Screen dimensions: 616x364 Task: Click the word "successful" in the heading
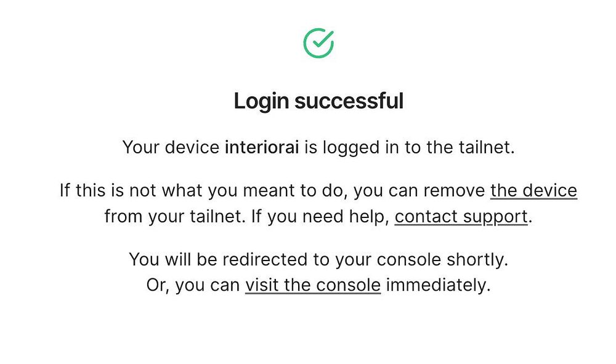[349, 101]
